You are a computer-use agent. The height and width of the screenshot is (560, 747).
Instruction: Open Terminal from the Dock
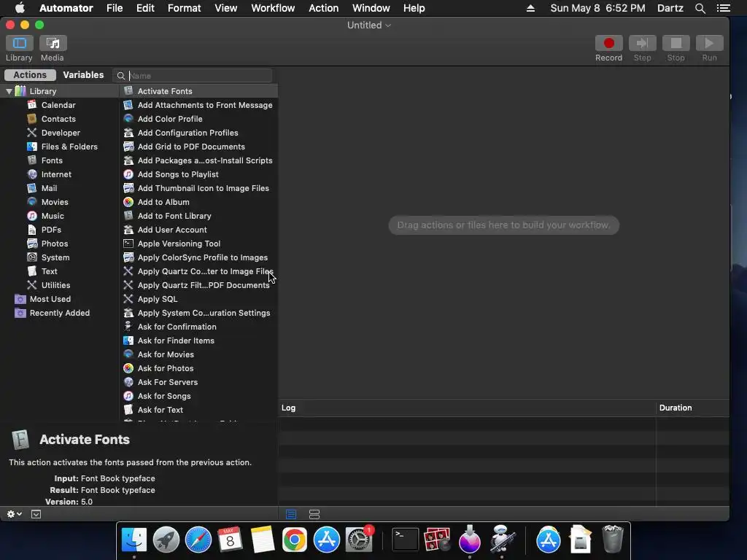coord(405,540)
